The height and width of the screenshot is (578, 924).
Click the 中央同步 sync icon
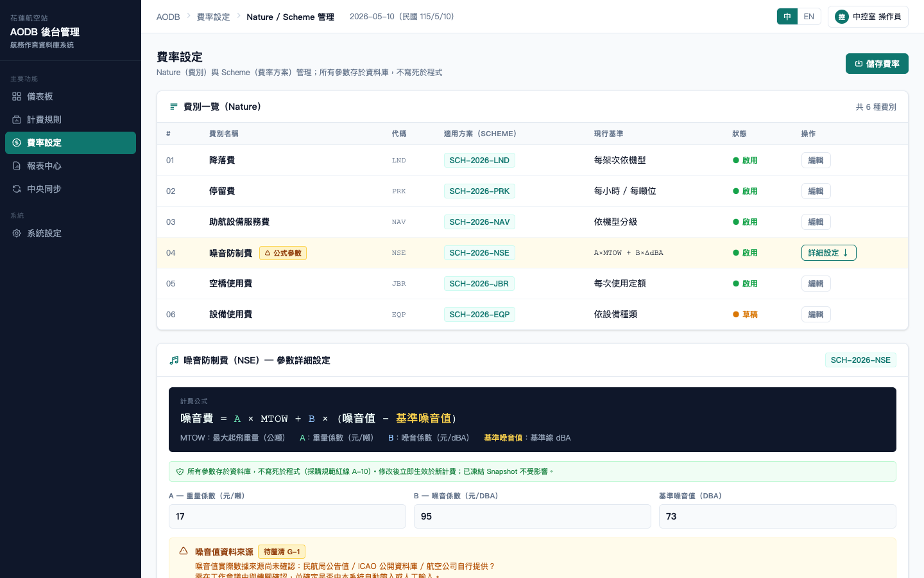pyautogui.click(x=17, y=189)
